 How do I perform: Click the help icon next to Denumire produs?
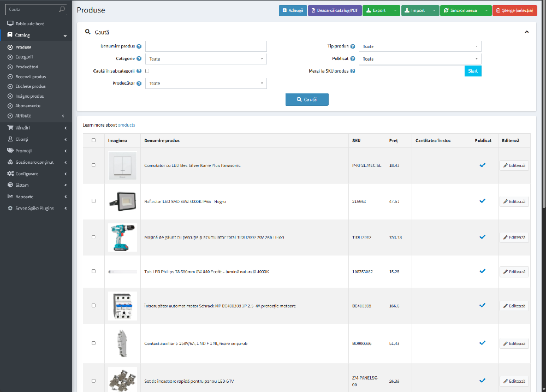(x=139, y=46)
